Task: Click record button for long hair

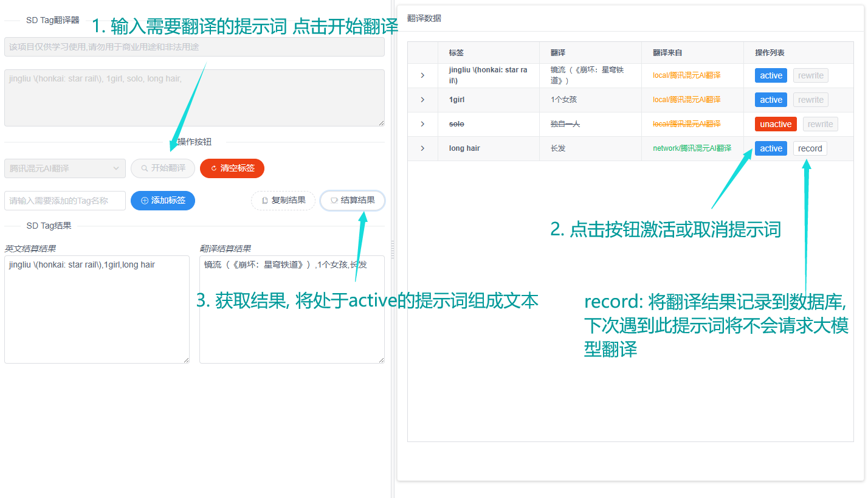Action: pos(810,148)
